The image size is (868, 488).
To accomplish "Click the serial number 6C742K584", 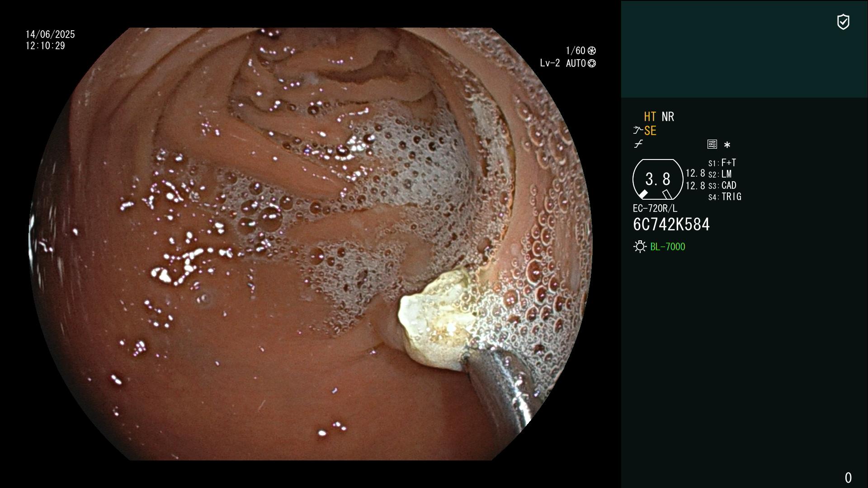I will pyautogui.click(x=671, y=225).
